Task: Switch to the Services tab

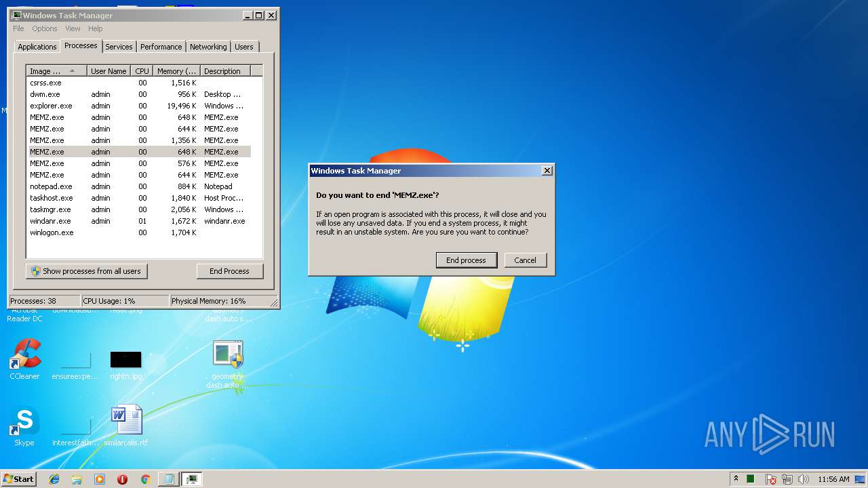Action: [x=119, y=47]
